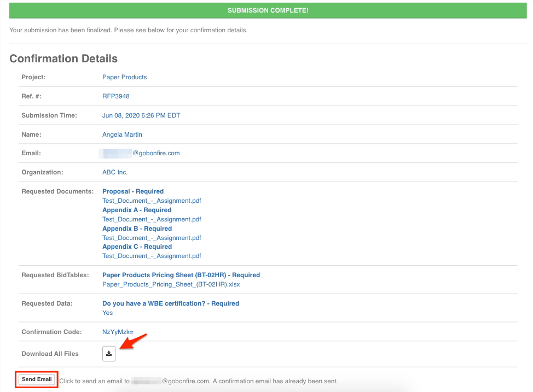Click the 'Click to send an email to' notice
The width and height of the screenshot is (533, 392).
(199, 381)
